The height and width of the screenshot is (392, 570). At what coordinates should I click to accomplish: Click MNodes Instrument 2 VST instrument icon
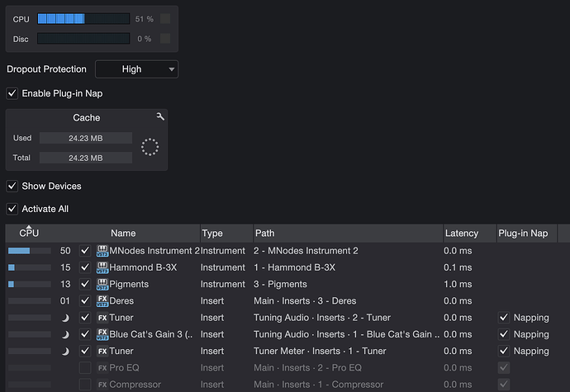(x=102, y=251)
